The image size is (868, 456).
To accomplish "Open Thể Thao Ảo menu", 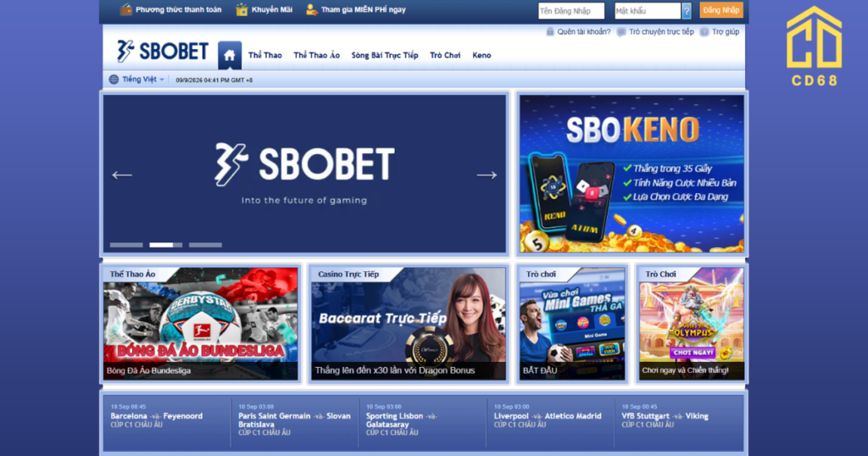I will pos(317,55).
